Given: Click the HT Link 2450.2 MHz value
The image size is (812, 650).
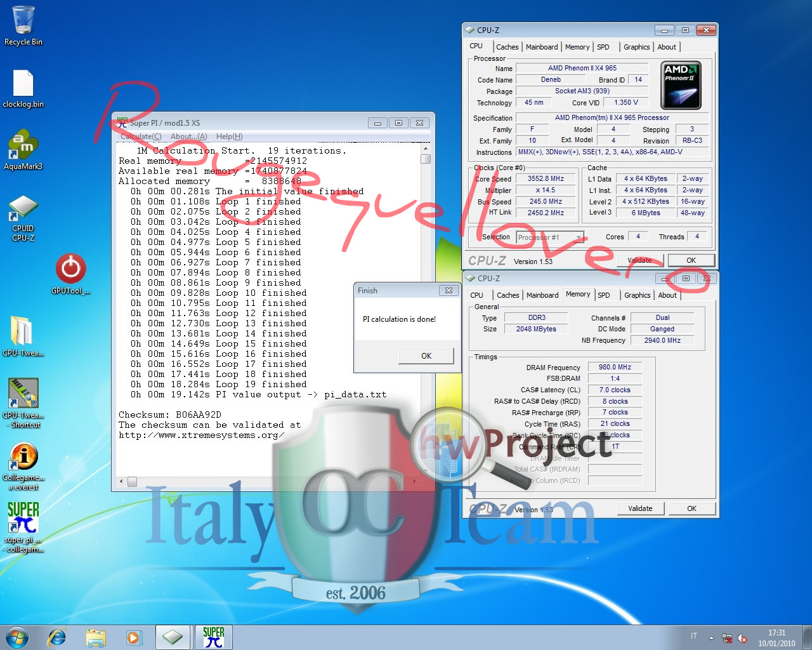Looking at the screenshot, I should coord(546,213).
